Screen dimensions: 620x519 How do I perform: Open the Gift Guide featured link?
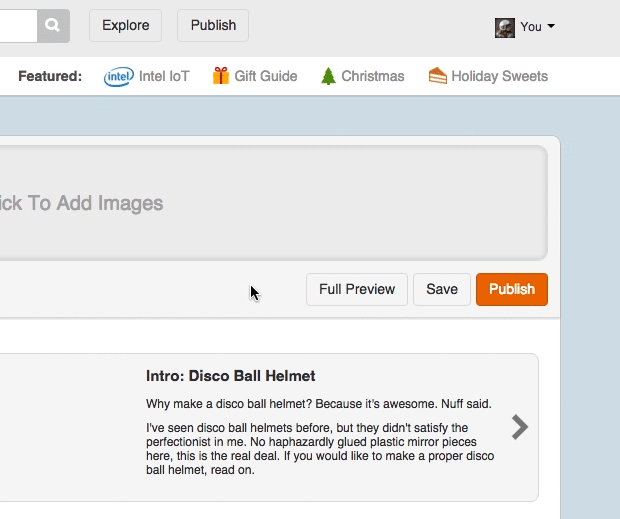pos(266,76)
